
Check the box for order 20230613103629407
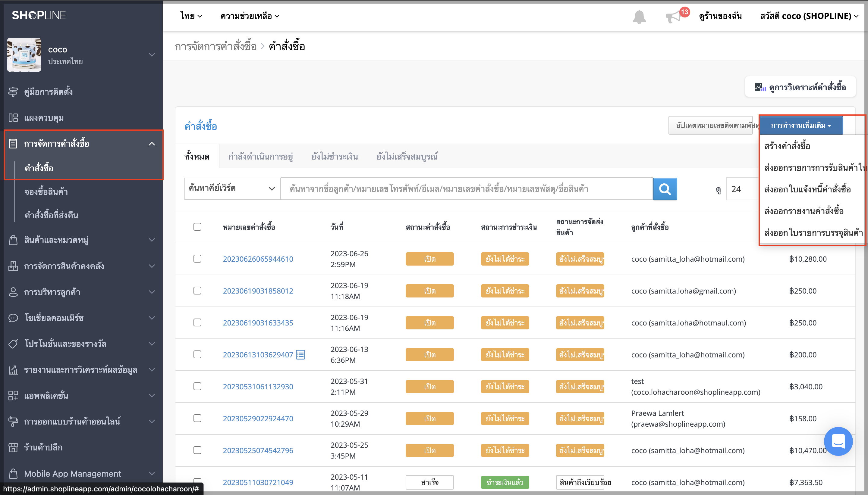[x=197, y=355]
